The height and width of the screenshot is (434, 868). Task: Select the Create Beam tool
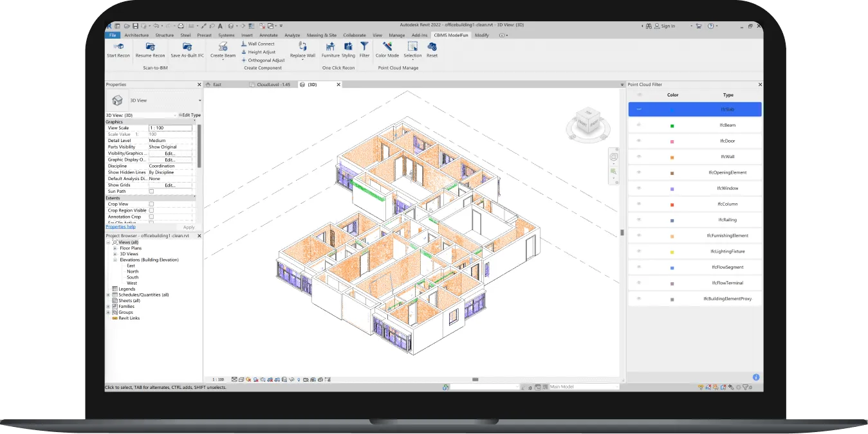(223, 47)
